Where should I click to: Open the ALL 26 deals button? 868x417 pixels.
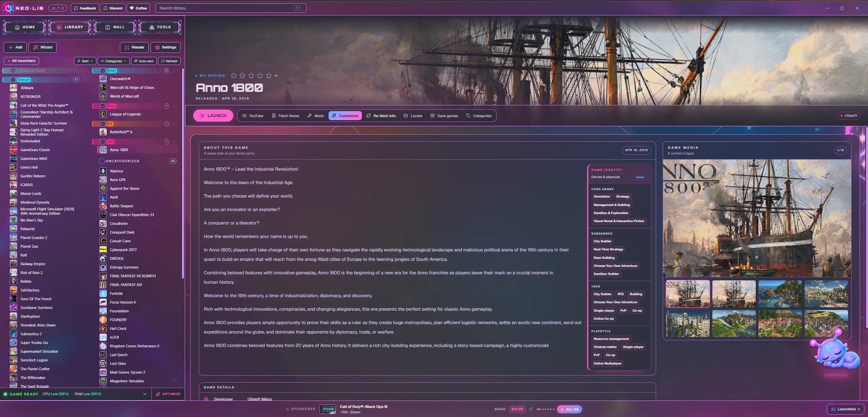[x=569, y=409]
